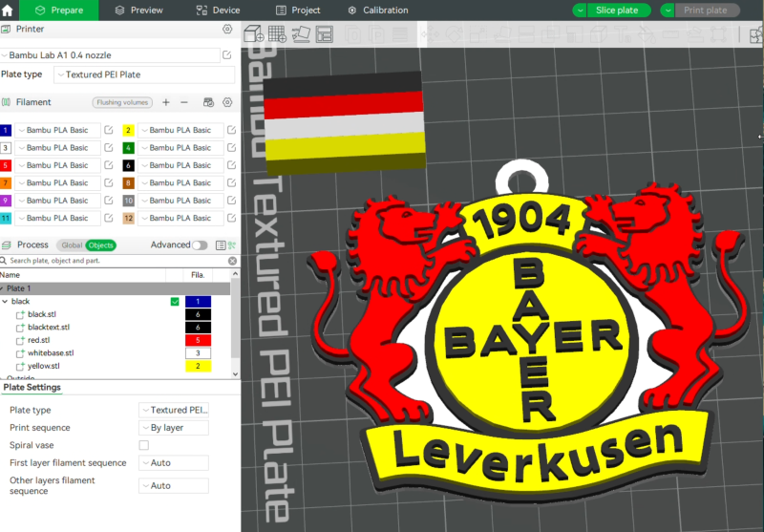764x532 pixels.
Task: Edit preset of filament slot 5
Action: 109,165
